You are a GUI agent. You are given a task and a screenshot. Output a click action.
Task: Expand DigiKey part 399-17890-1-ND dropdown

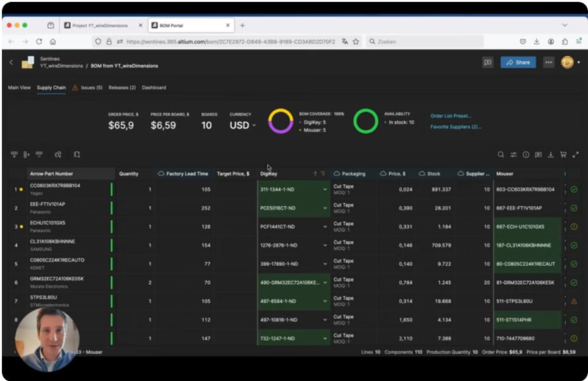[325, 264]
